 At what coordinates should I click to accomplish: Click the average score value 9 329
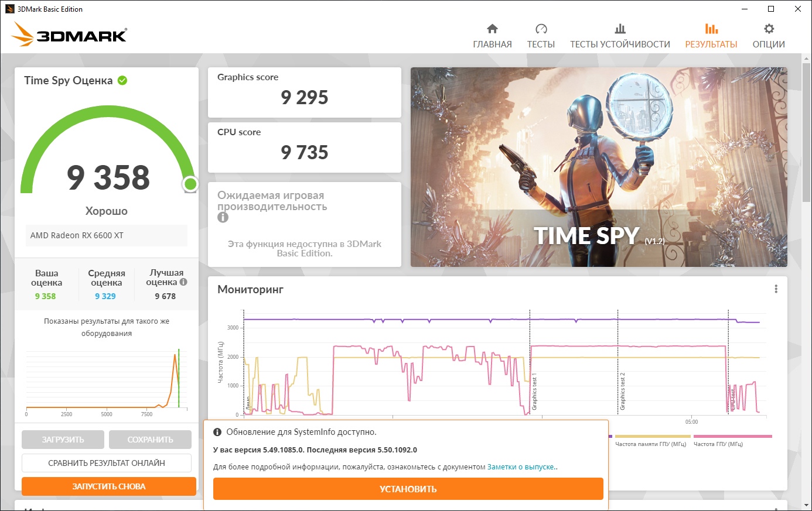point(105,296)
